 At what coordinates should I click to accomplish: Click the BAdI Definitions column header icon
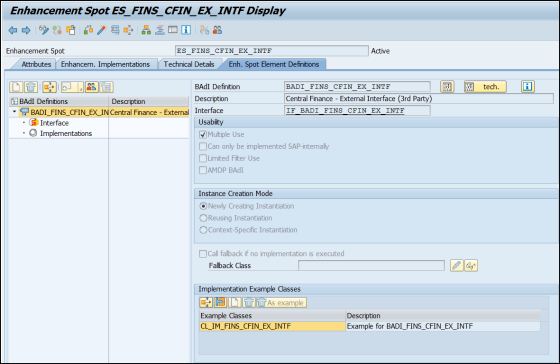click(14, 101)
